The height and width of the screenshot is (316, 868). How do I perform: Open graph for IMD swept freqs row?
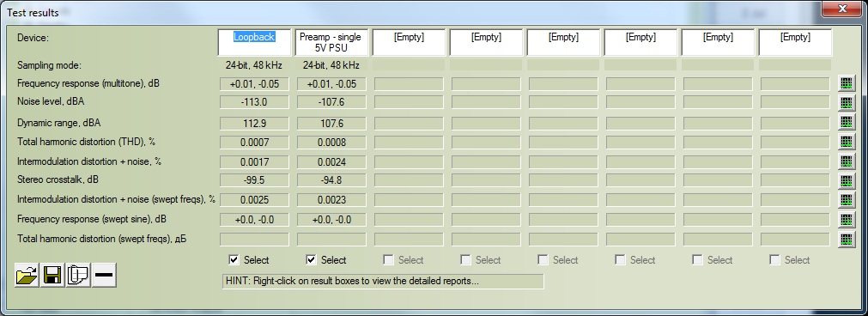(x=847, y=200)
